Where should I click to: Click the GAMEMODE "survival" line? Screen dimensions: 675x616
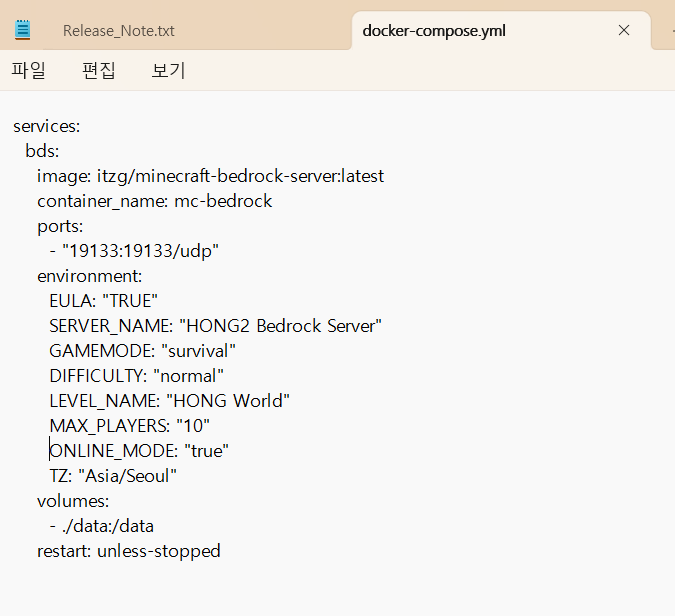tap(142, 351)
